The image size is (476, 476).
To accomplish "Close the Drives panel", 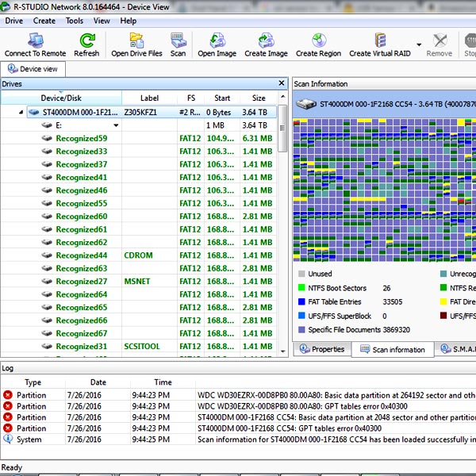I will coord(282,83).
